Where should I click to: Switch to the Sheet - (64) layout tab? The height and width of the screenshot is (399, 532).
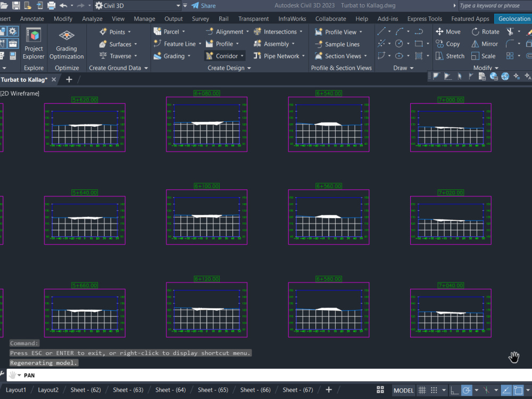point(170,389)
